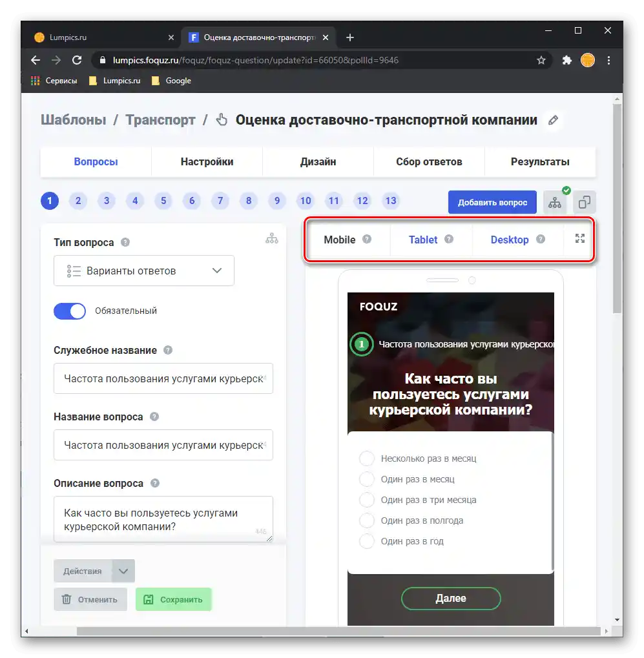This screenshot has height=658, width=644.
Task: Select the Tablet preview tab
Action: pos(423,240)
